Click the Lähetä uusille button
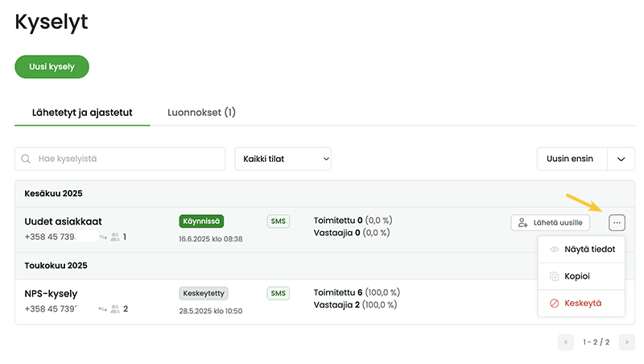Screen dimensions: 644x364 point(551,223)
